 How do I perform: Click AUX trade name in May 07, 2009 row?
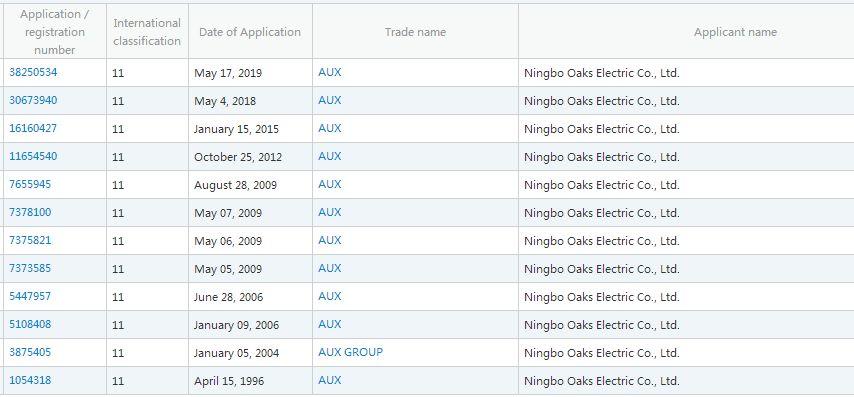(330, 212)
